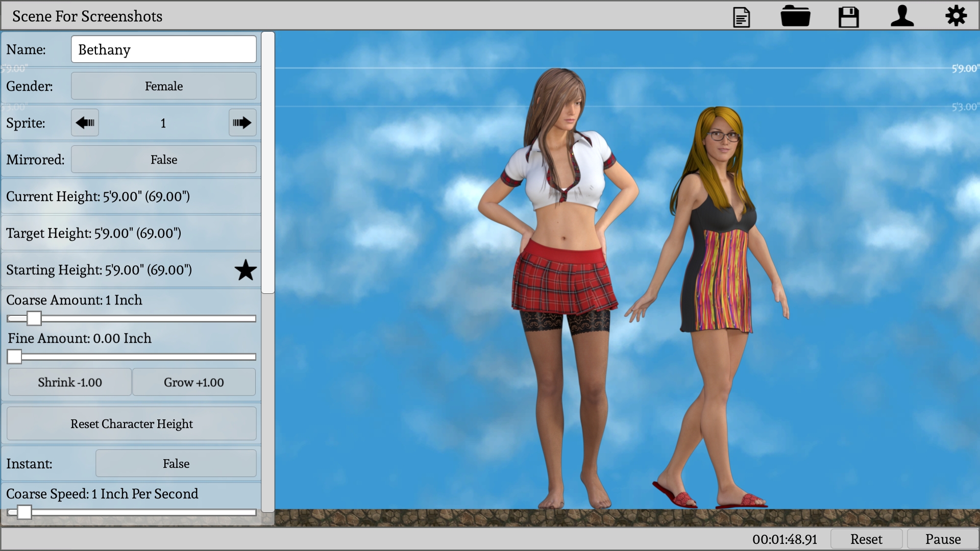Click the Current Height 5'9.00" field

point(98,196)
